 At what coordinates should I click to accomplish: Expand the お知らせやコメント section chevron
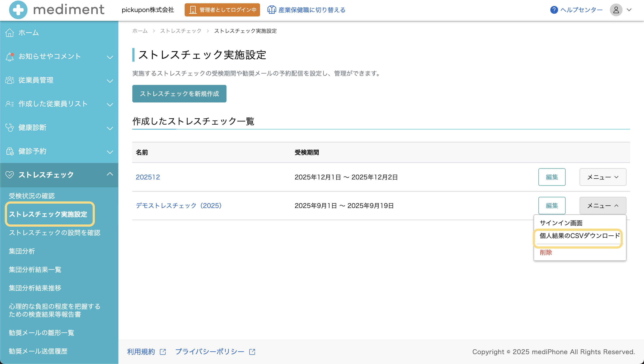coord(110,57)
